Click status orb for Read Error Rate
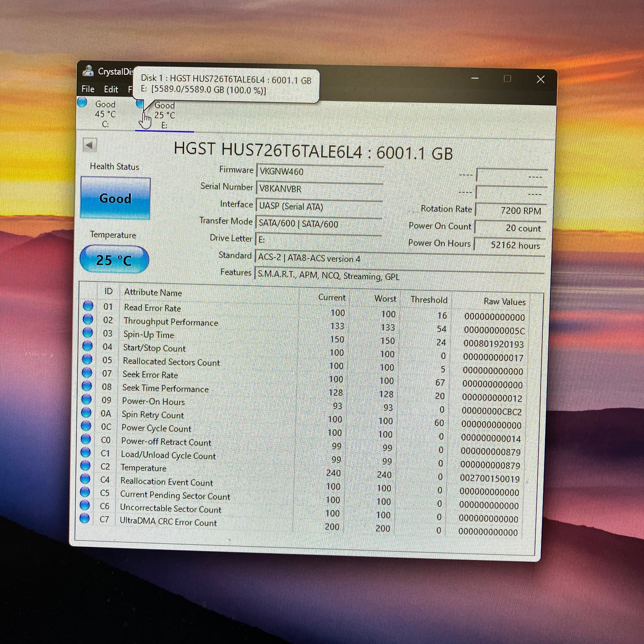This screenshot has height=644, width=644. [x=88, y=306]
